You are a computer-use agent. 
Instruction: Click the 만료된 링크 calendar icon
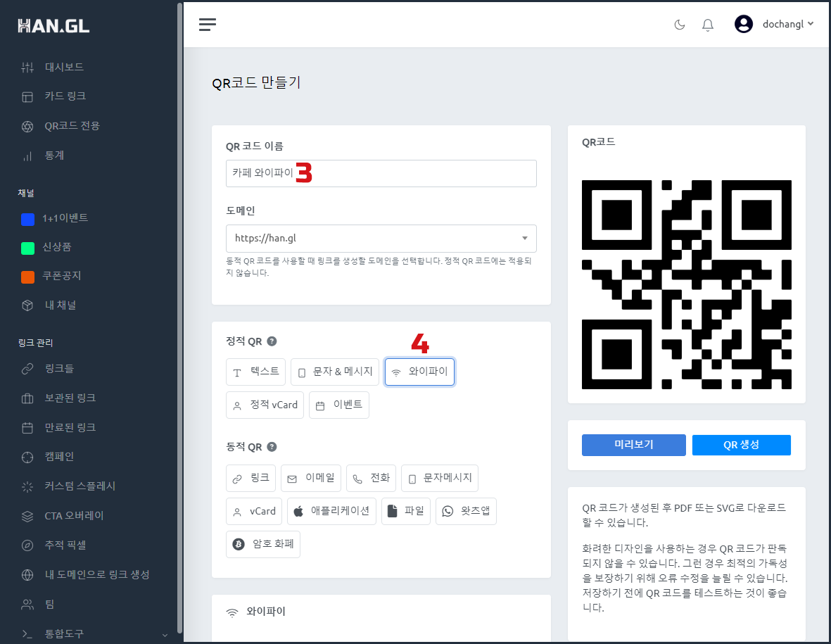[27, 428]
